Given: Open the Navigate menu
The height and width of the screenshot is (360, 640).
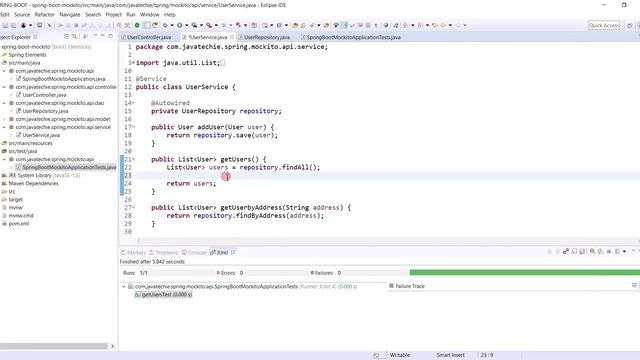Looking at the screenshot, I should [70, 14].
